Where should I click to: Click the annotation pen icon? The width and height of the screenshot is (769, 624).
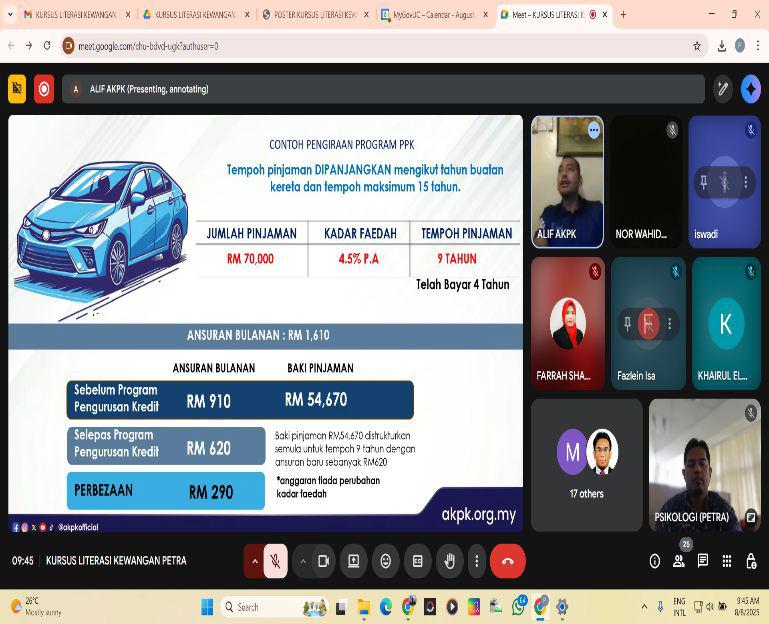(722, 89)
